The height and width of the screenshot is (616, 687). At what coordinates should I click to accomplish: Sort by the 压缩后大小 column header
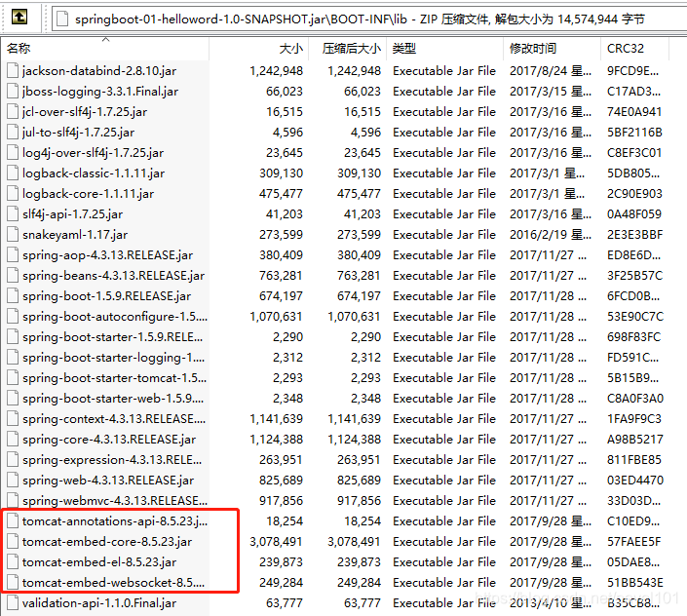click(348, 48)
